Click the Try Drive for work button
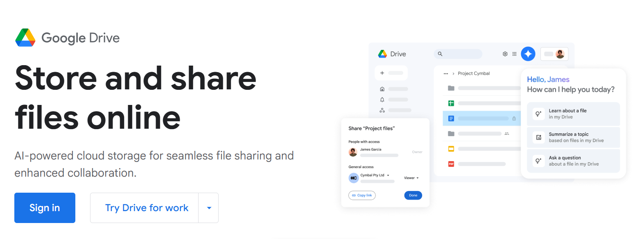This screenshot has width=644, height=239. [x=146, y=208]
